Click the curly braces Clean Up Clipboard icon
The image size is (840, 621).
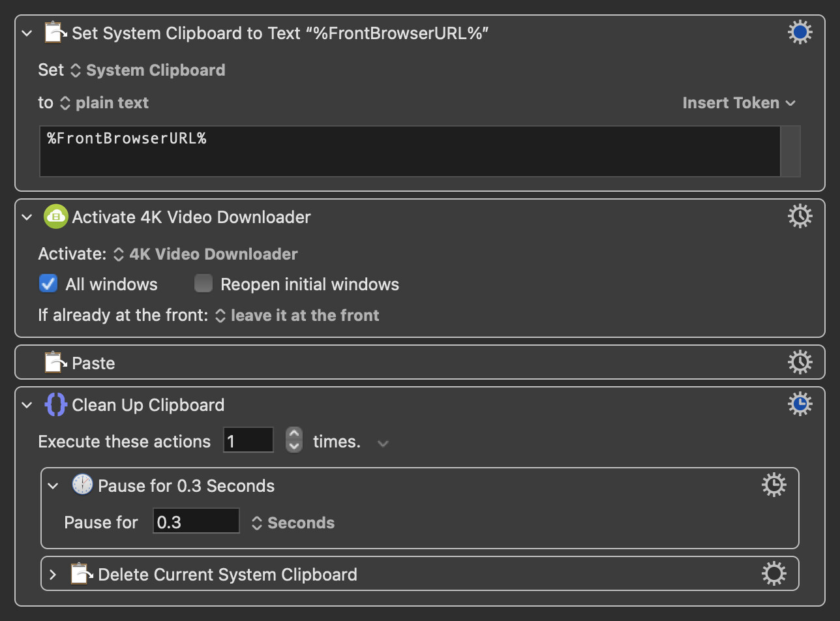pos(56,404)
